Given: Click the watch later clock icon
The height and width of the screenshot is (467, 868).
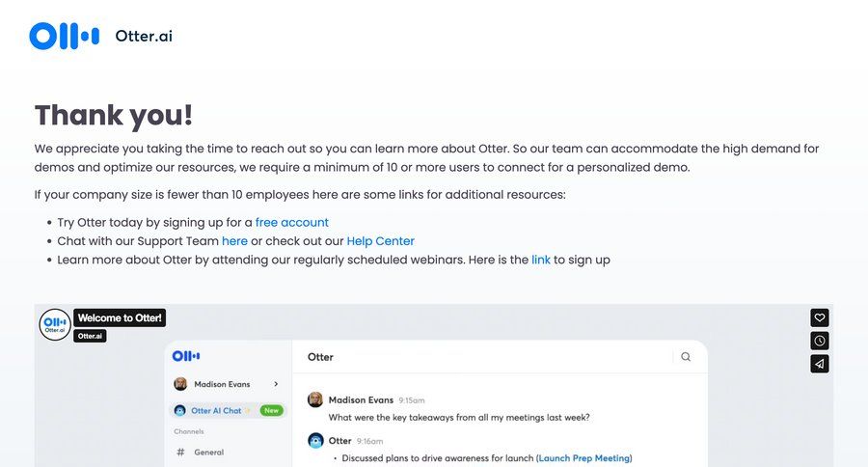Looking at the screenshot, I should coord(820,341).
